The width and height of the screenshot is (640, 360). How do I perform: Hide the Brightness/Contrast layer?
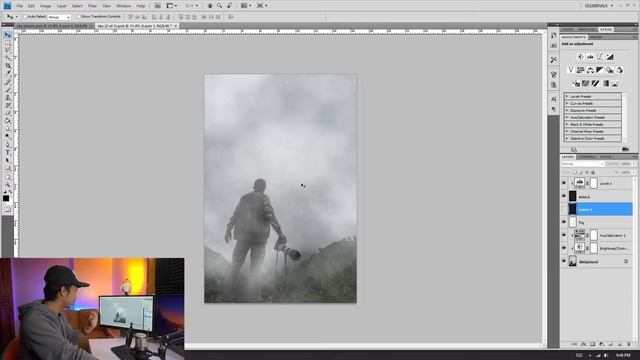[564, 248]
